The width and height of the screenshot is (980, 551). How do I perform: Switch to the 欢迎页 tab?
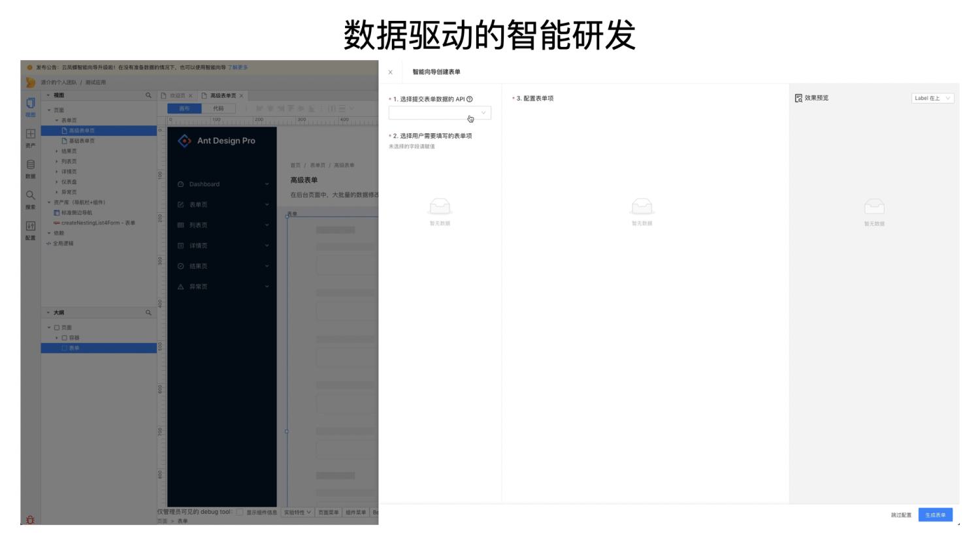pyautogui.click(x=176, y=95)
